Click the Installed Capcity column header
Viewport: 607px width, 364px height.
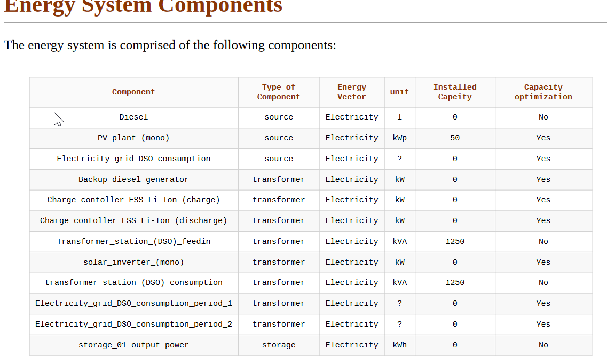pos(455,92)
